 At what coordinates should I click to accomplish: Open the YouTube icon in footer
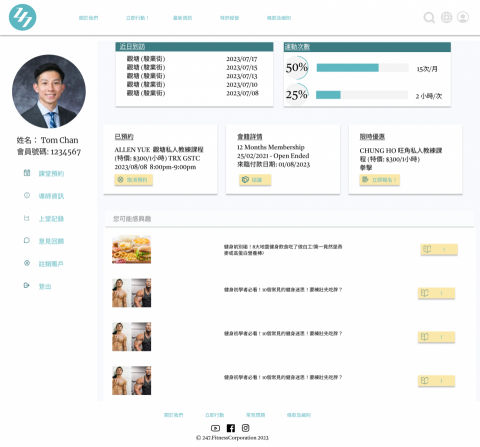point(215,428)
